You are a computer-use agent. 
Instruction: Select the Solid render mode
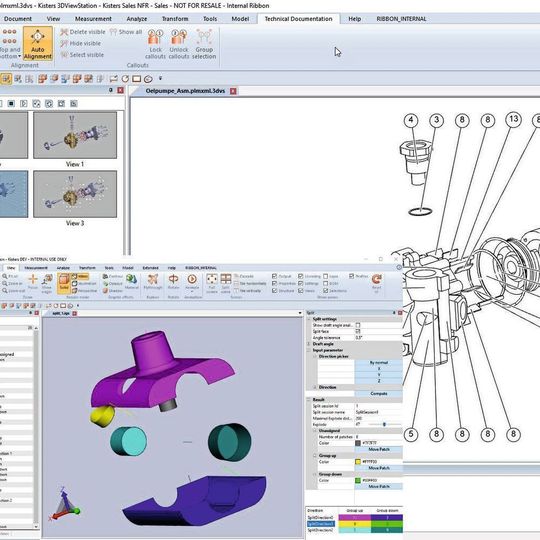[x=64, y=283]
